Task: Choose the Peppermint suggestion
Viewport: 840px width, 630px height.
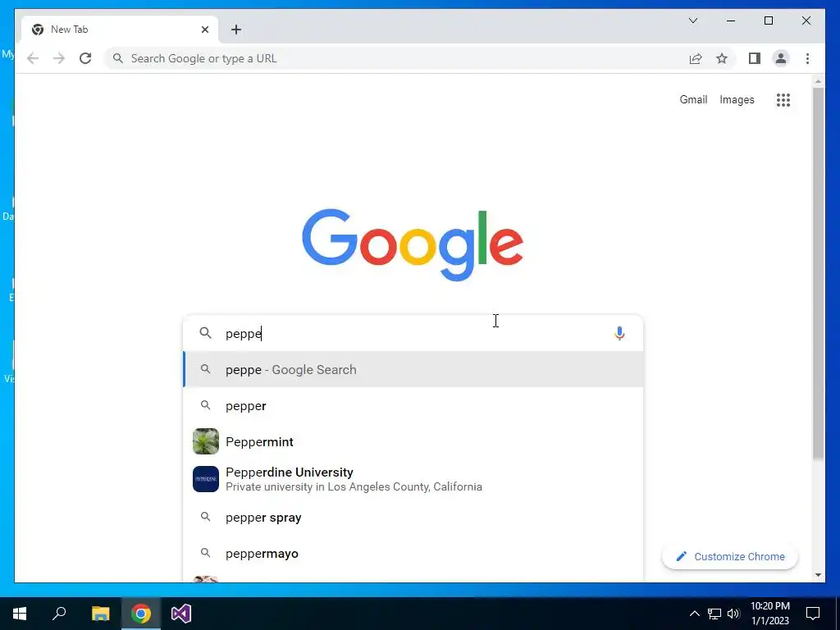Action: click(x=413, y=441)
